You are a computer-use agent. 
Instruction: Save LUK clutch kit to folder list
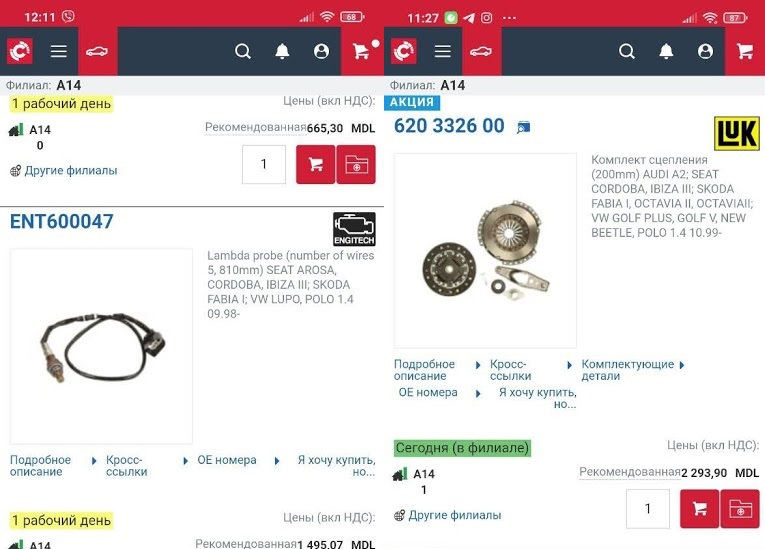740,509
